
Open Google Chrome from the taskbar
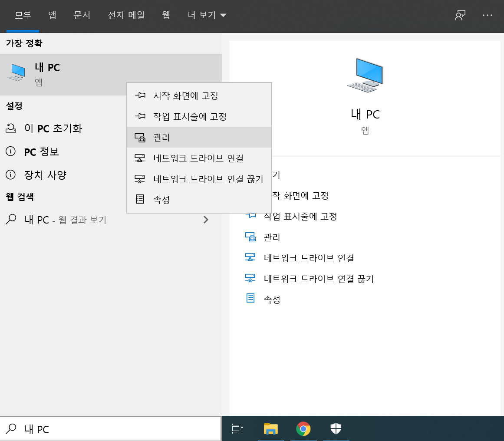303,429
